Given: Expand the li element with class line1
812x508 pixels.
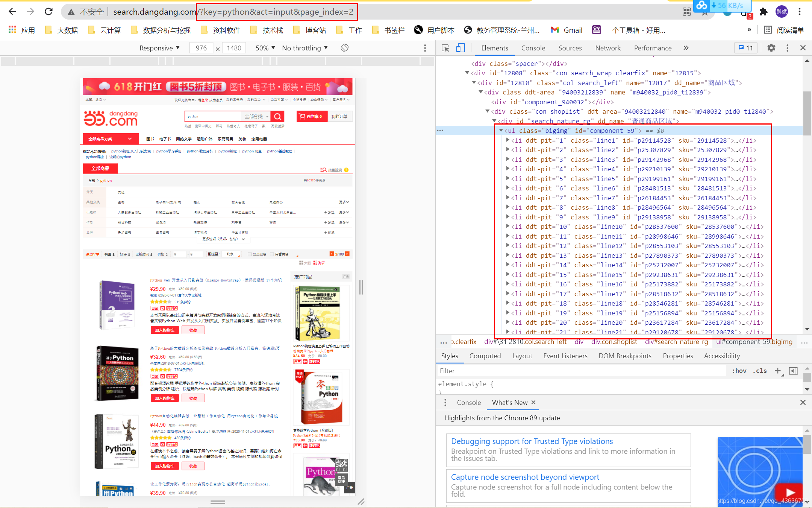Looking at the screenshot, I should click(508, 140).
